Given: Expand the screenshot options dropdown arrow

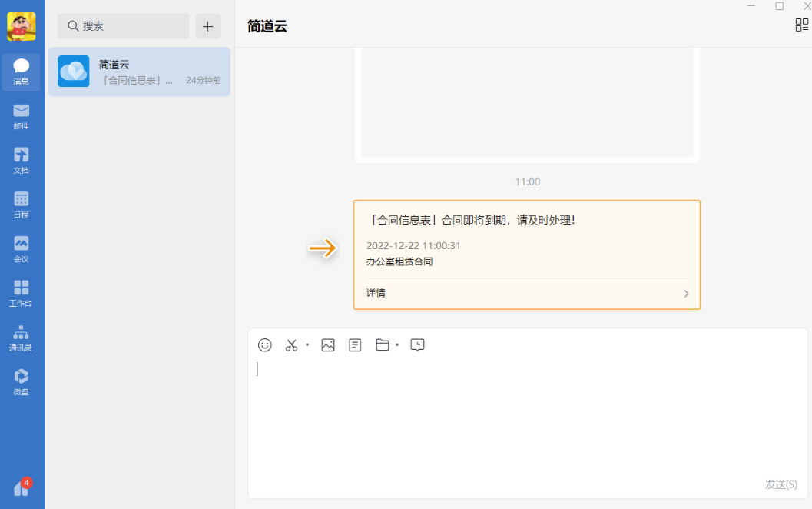Looking at the screenshot, I should coord(307,344).
